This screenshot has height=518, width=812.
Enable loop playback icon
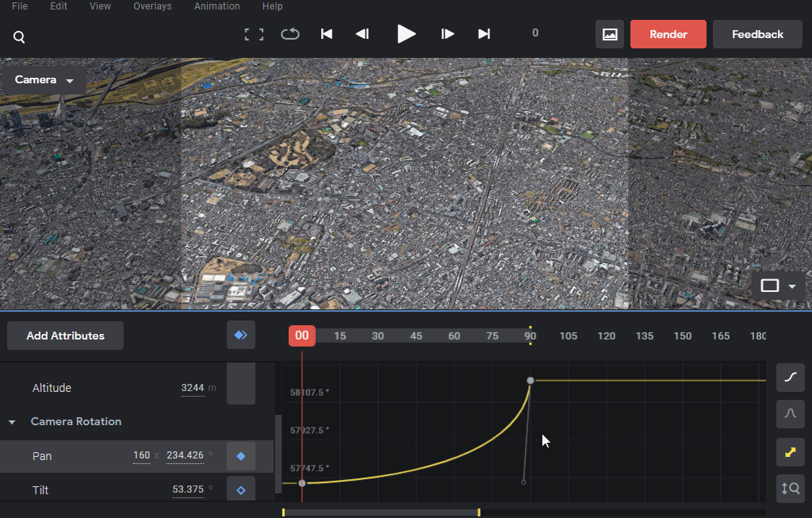[x=290, y=34]
